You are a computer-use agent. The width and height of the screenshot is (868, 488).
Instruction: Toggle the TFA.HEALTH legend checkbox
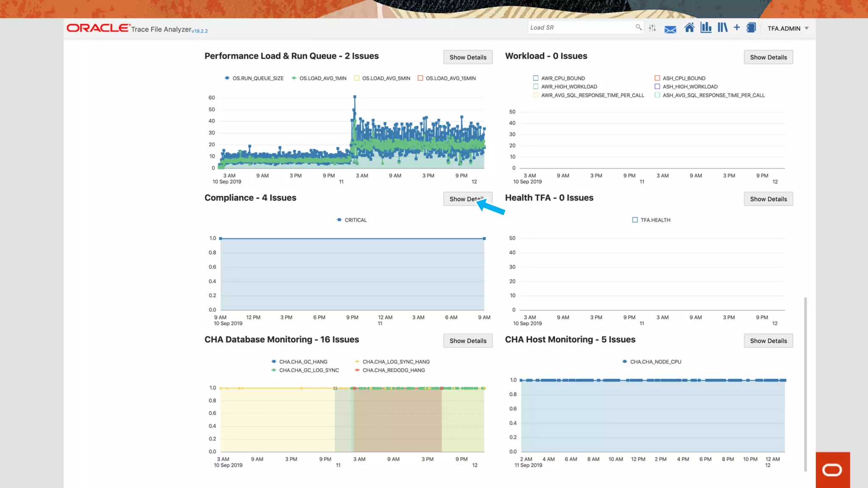click(x=635, y=220)
